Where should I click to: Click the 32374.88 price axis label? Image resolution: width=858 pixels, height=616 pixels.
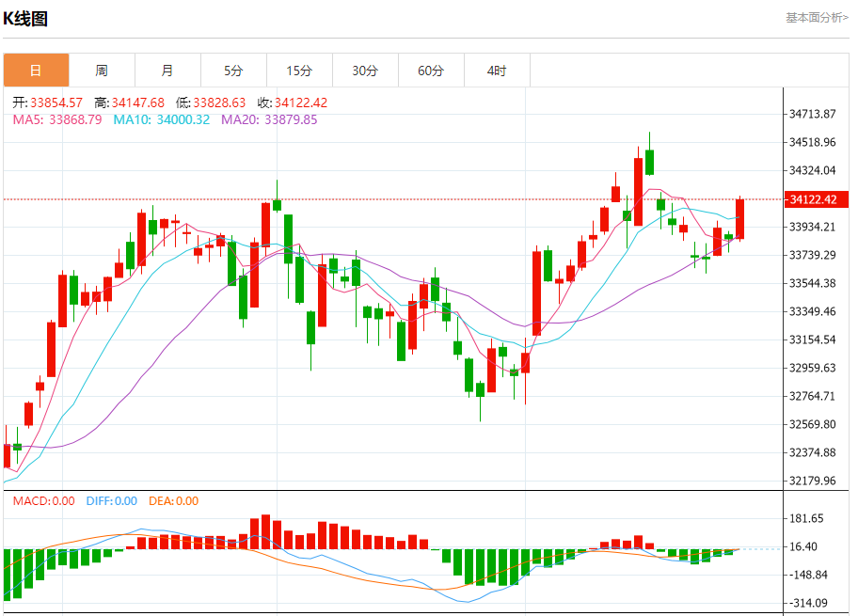pos(812,453)
